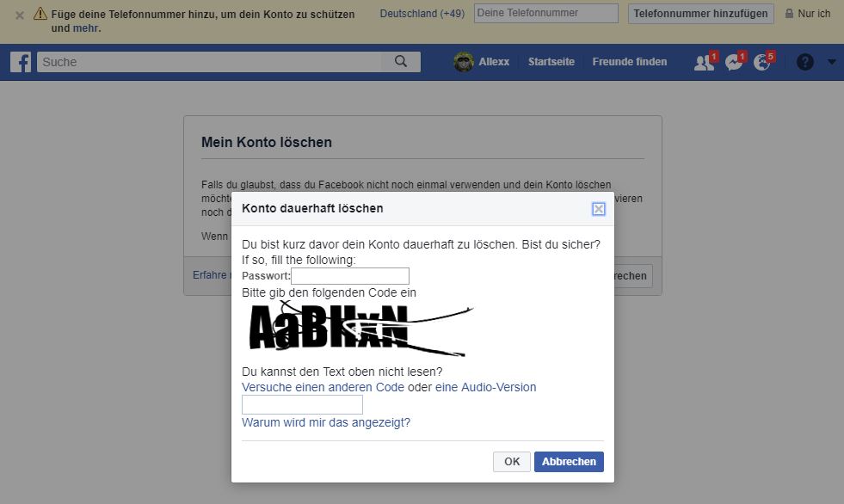
Task: Confirm deletion with OK button
Action: [x=511, y=462]
